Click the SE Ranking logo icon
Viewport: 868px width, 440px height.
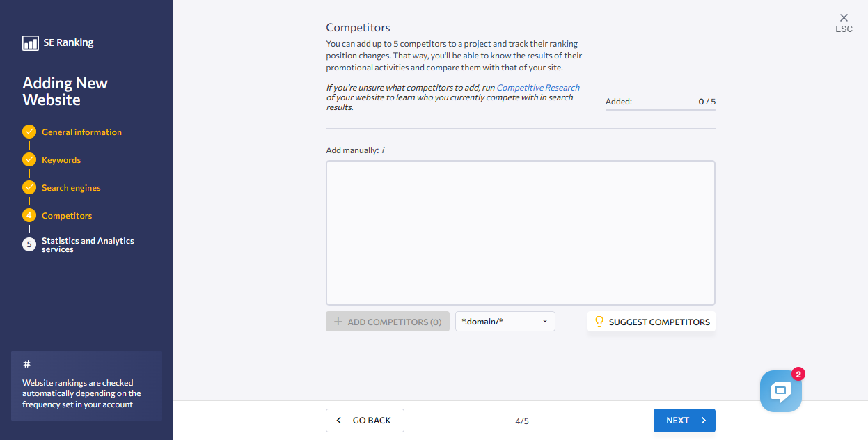pos(31,43)
